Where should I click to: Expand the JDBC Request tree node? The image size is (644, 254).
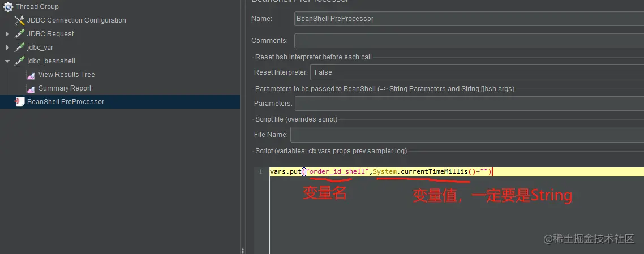[7, 33]
